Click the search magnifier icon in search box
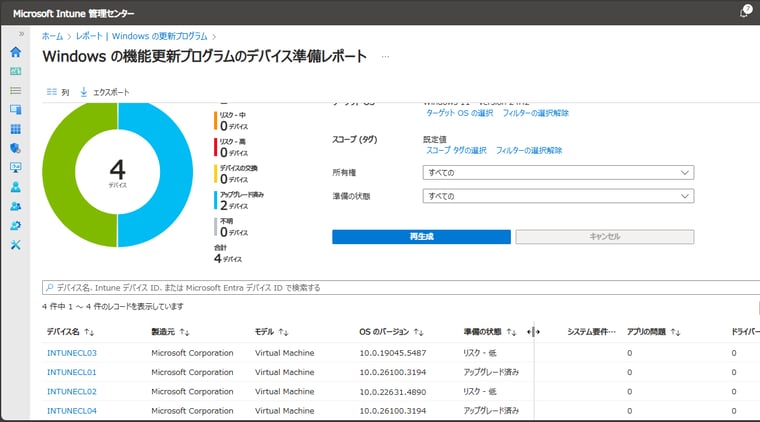The height and width of the screenshot is (422, 760). [49, 288]
